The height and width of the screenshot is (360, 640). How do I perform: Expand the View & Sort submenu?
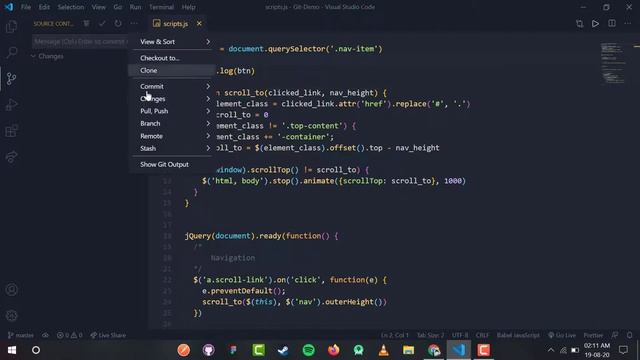click(172, 42)
